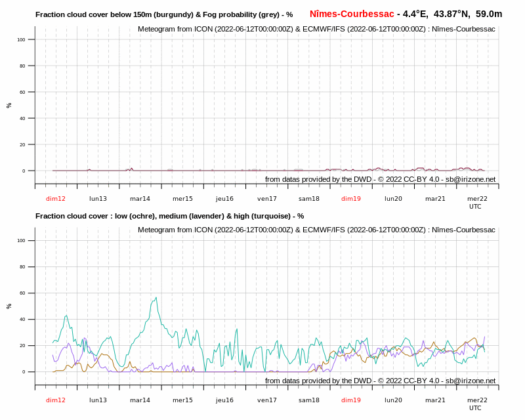
Task: Click the '100' y-axis tick on the lower chart
Action: tap(21, 240)
